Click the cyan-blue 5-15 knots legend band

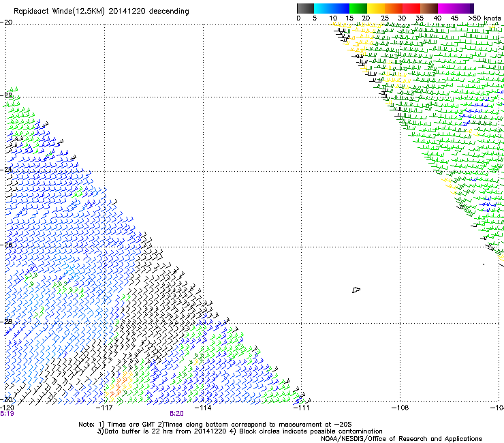(332, 8)
